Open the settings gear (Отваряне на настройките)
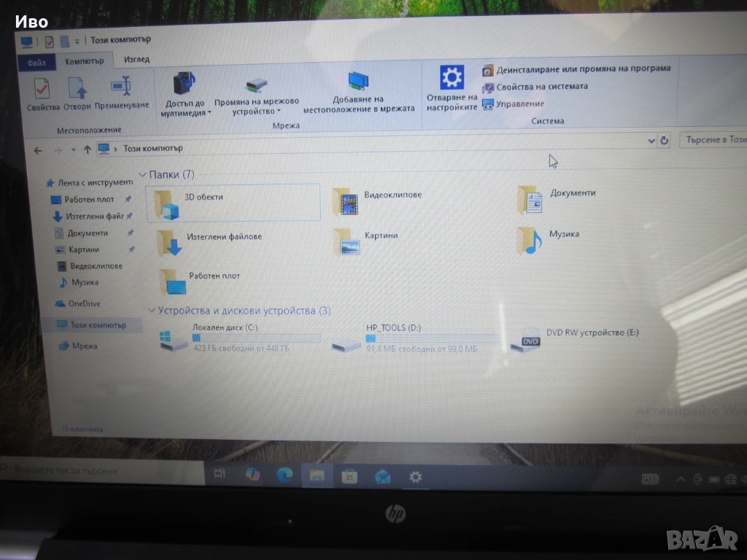The image size is (747, 560). tap(452, 79)
